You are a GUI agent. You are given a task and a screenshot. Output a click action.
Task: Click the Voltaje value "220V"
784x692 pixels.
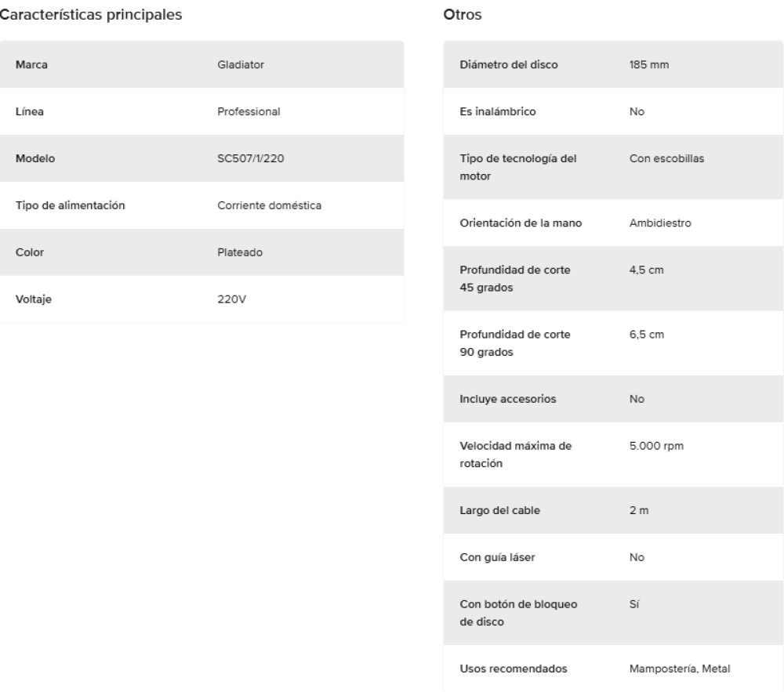231,299
